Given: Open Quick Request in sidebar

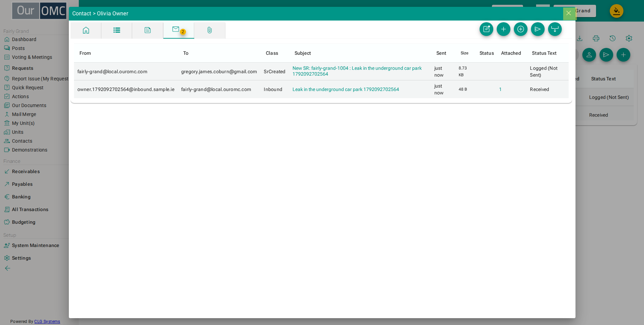Looking at the screenshot, I should (27, 88).
